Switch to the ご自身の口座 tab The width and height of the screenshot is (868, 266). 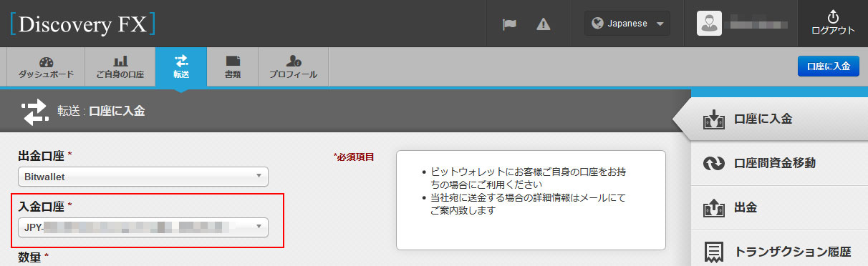click(120, 67)
